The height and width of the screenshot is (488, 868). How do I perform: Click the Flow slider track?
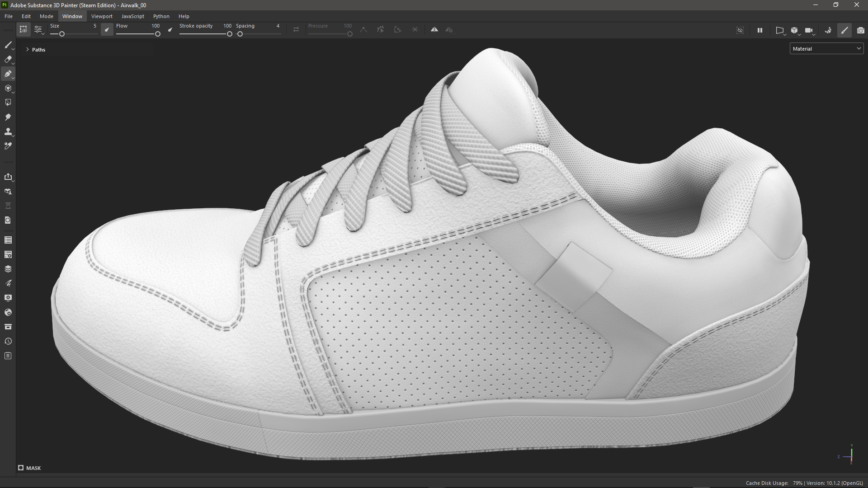tap(136, 34)
